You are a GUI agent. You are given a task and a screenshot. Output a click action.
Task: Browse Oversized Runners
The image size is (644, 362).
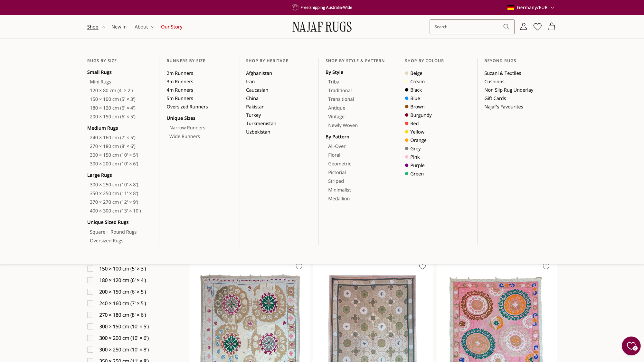187,107
